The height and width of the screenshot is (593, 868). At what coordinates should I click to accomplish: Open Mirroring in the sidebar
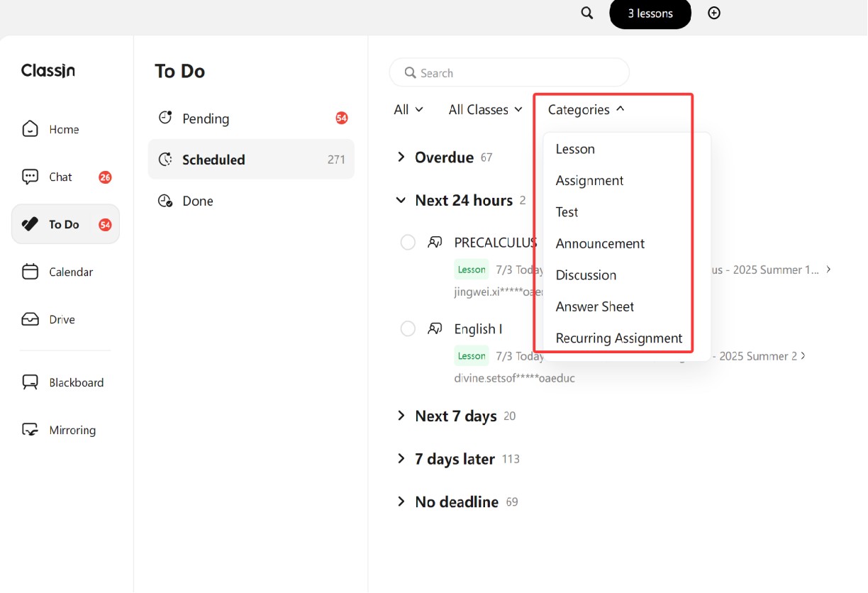[72, 430]
